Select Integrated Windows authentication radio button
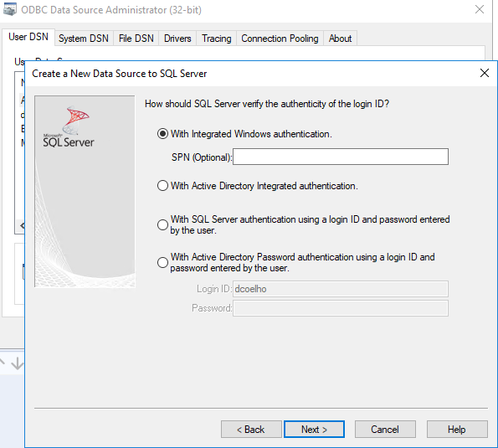 [162, 134]
